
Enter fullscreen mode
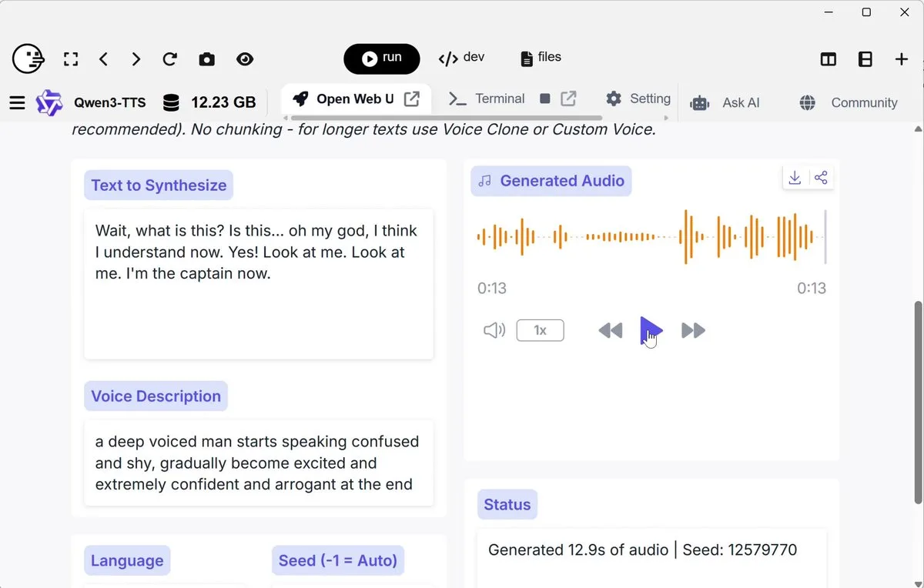[71, 59]
